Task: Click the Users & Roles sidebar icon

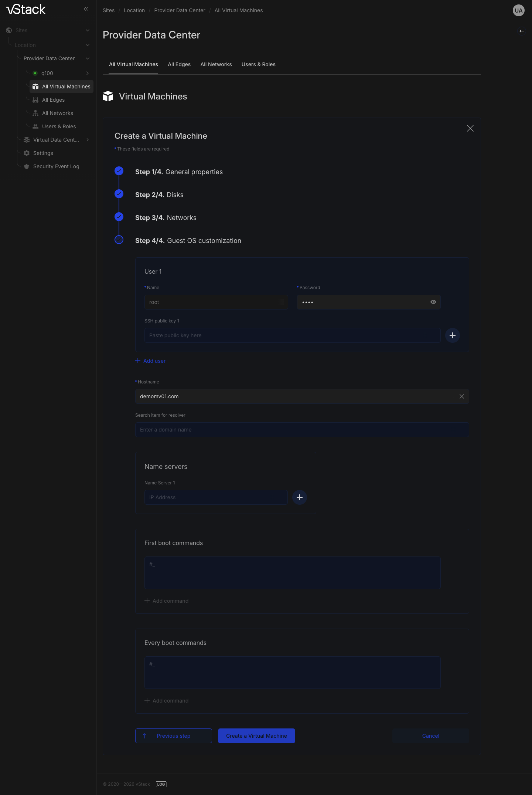Action: (x=35, y=126)
